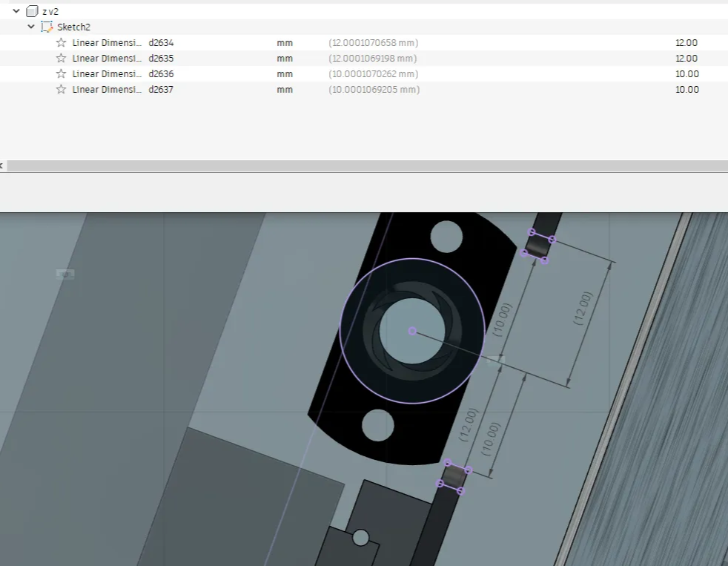Image resolution: width=728 pixels, height=566 pixels.
Task: Favorite the d2635 parameter star
Action: [x=61, y=58]
